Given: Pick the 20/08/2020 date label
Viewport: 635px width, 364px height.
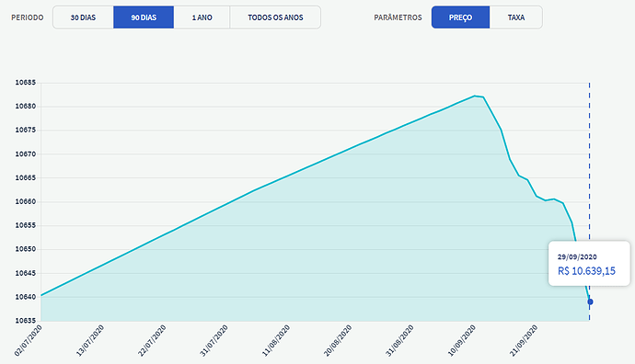Looking at the screenshot, I should pyautogui.click(x=338, y=340).
